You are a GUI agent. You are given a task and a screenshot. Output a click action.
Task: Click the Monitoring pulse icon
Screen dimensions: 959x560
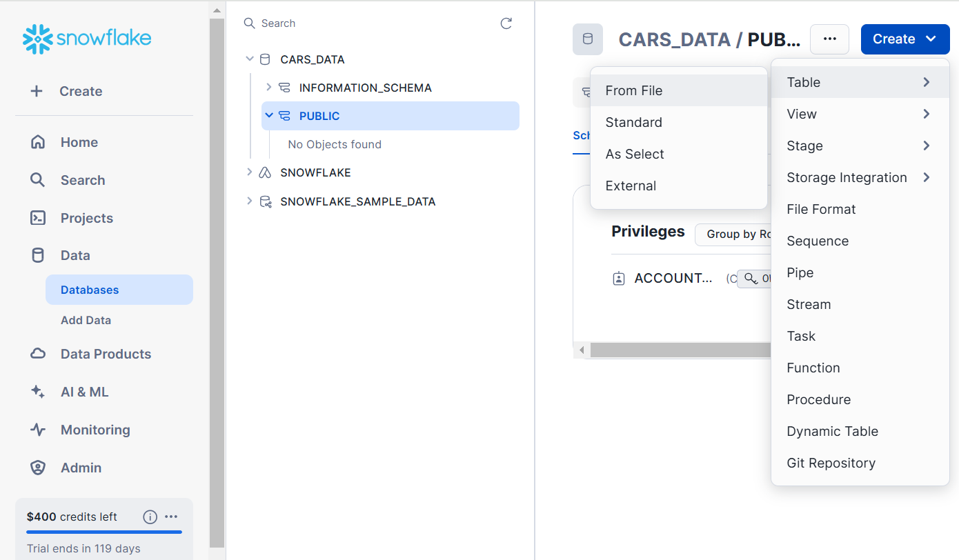[x=38, y=430]
